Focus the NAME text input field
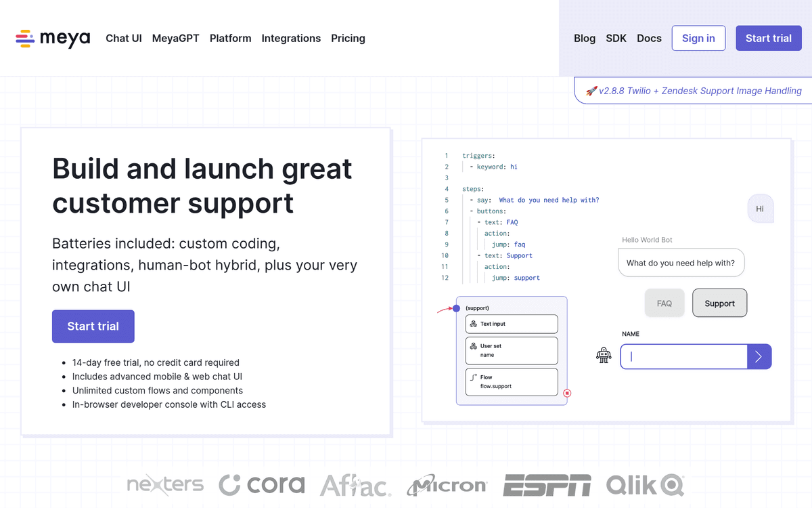The image size is (812, 508). pos(683,356)
